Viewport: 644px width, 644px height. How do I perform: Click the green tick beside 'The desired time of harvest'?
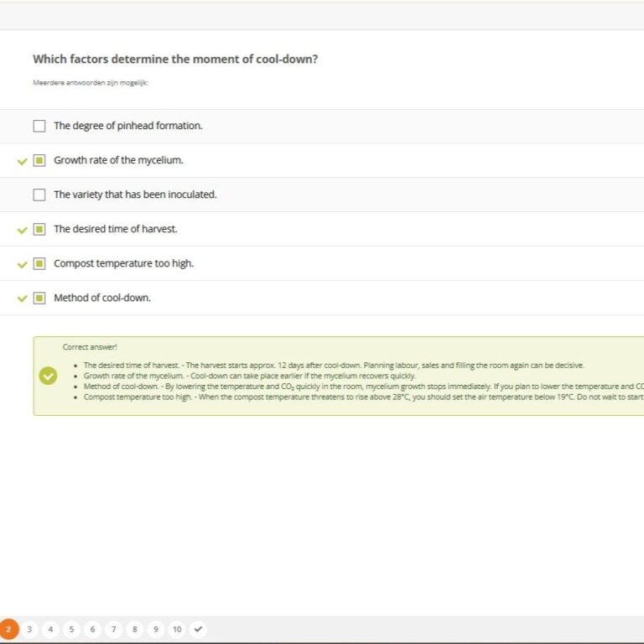(x=23, y=230)
